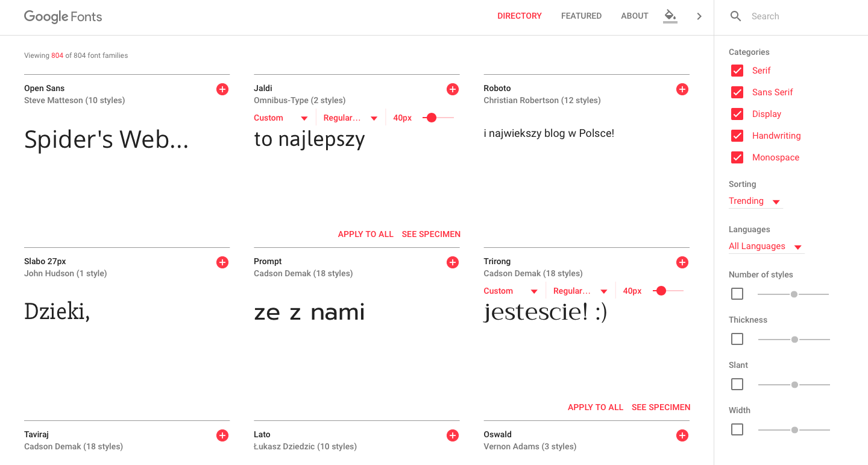Add Open Sans font with plus icon
868x465 pixels.
tap(222, 89)
